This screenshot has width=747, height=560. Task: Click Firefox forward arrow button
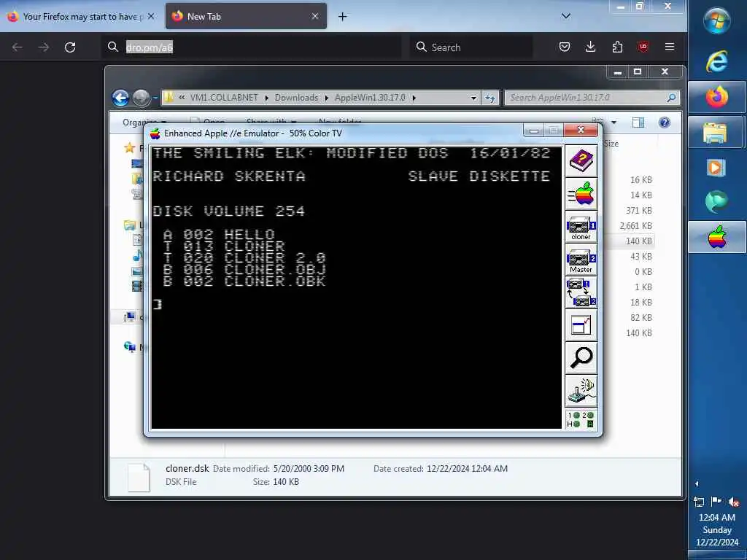(x=43, y=47)
